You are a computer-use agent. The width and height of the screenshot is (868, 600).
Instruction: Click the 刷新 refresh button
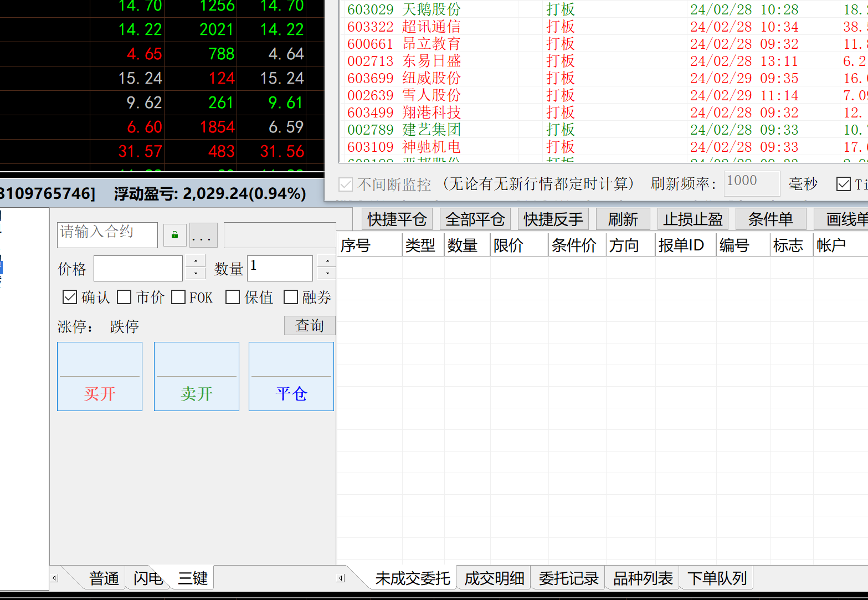[x=623, y=219]
